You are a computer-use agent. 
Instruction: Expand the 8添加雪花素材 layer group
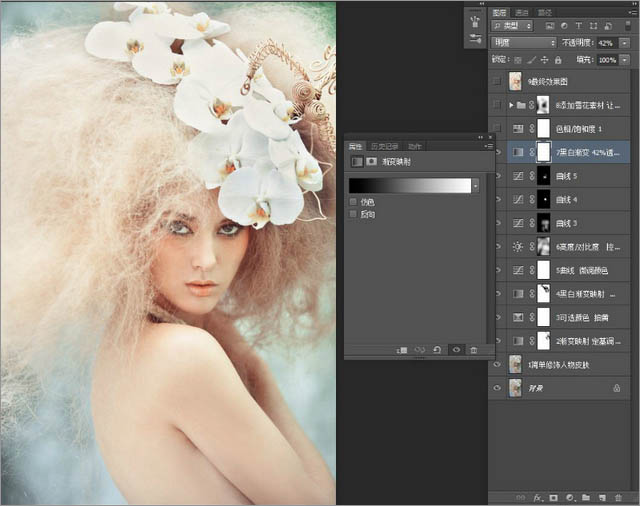click(x=511, y=104)
